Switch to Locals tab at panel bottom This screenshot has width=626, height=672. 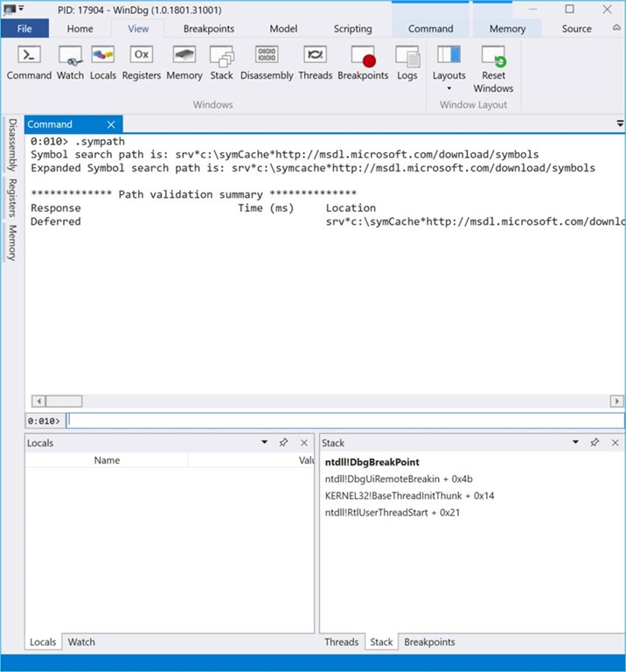point(43,642)
